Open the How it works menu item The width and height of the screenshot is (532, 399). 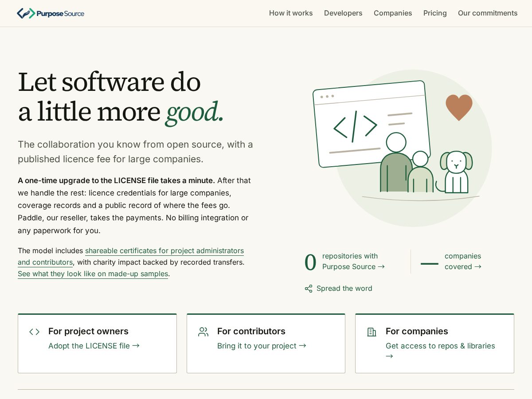tap(291, 13)
